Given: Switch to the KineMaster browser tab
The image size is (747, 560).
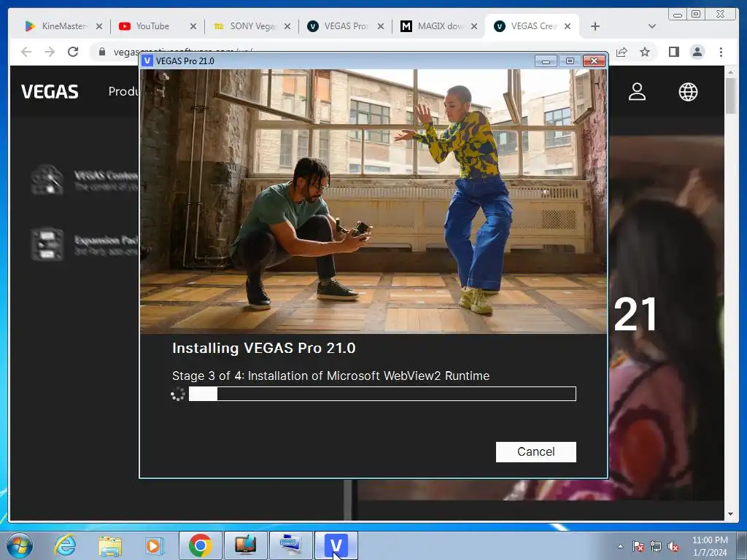Looking at the screenshot, I should (x=63, y=26).
